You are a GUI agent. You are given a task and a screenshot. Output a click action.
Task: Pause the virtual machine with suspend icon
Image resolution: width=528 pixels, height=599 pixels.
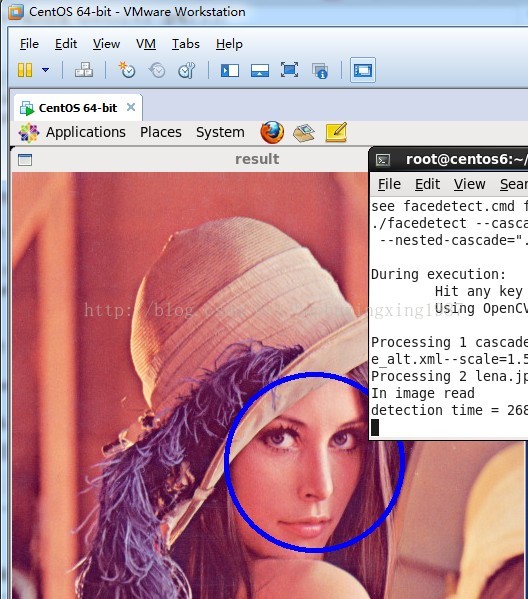25,70
